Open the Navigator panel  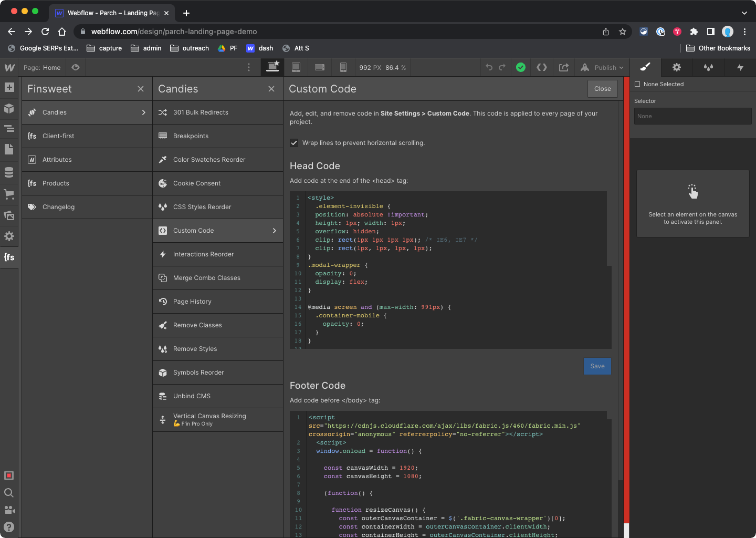point(9,129)
